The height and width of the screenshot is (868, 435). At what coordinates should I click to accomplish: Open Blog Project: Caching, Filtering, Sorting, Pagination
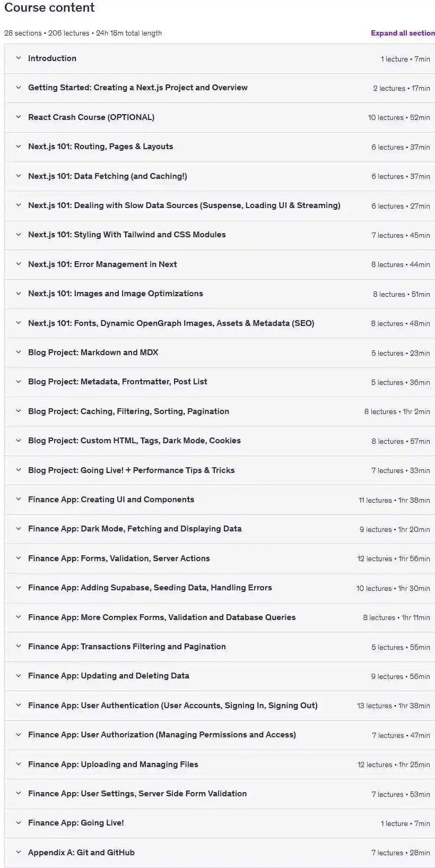[x=128, y=411]
